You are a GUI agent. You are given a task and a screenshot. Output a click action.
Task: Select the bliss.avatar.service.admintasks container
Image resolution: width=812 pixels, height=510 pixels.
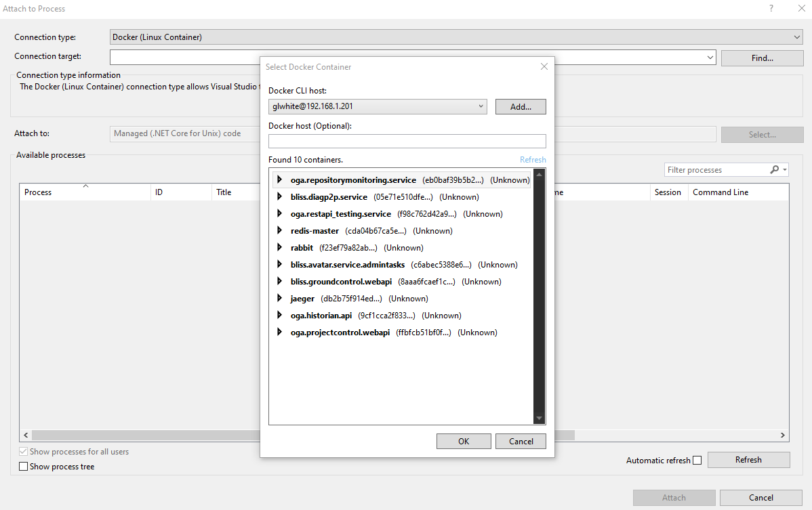tap(404, 265)
